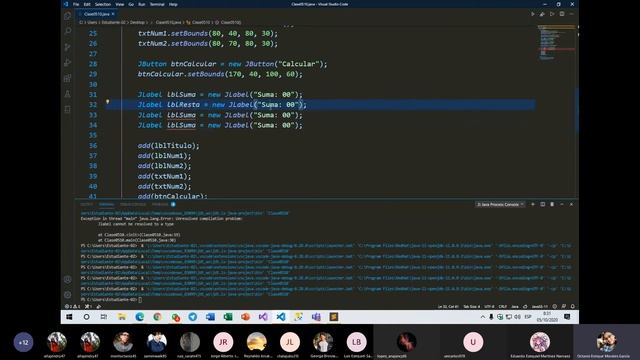Open the Explorer view in the activity bar

click(68, 16)
